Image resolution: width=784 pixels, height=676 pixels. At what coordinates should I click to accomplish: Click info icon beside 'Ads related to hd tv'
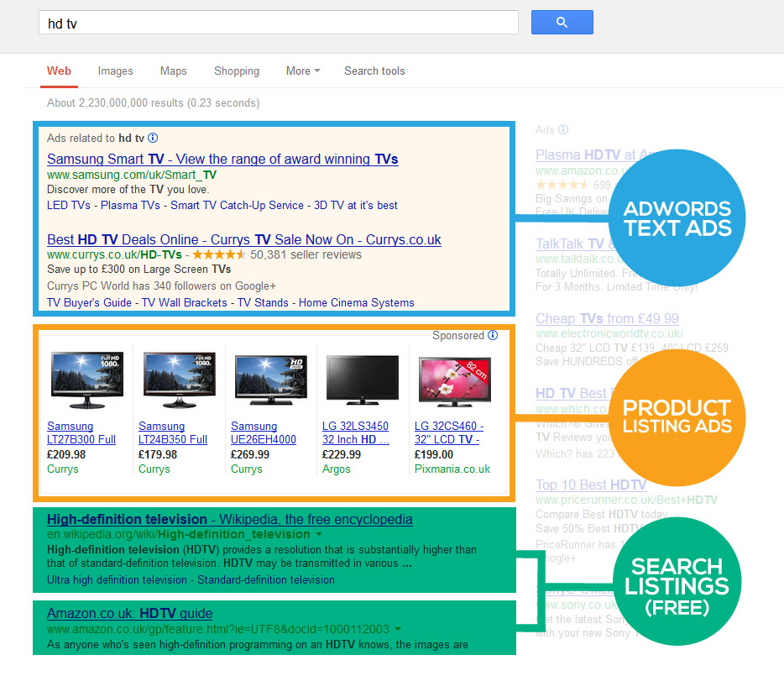click(x=153, y=138)
